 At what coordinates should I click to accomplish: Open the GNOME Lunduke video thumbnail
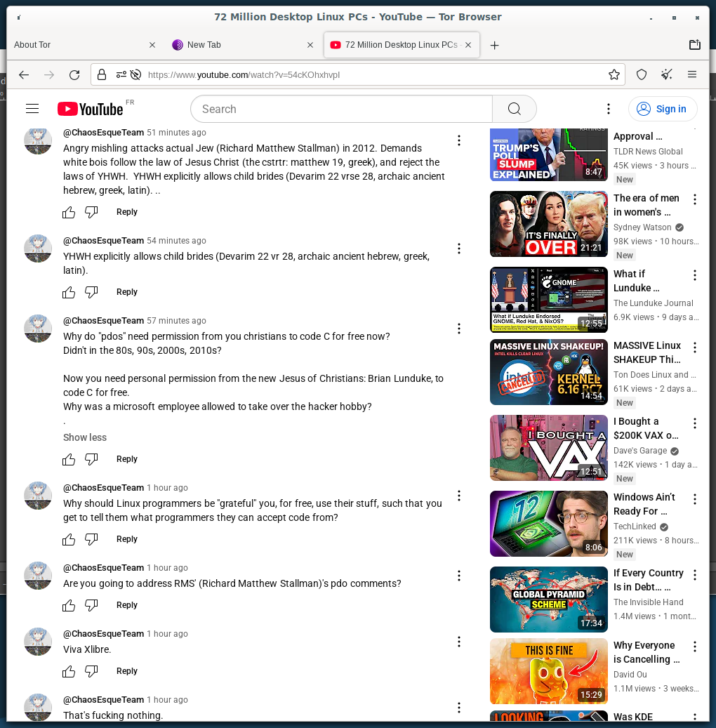coord(549,300)
